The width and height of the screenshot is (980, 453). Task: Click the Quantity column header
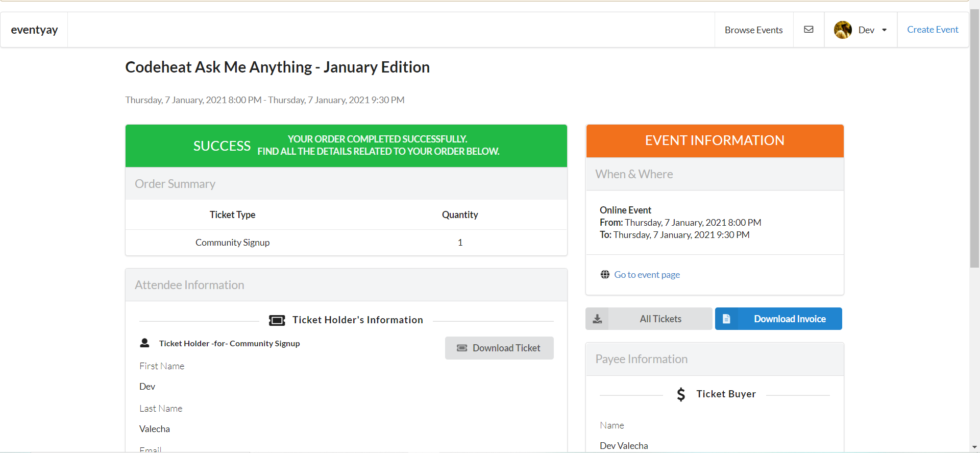(460, 215)
